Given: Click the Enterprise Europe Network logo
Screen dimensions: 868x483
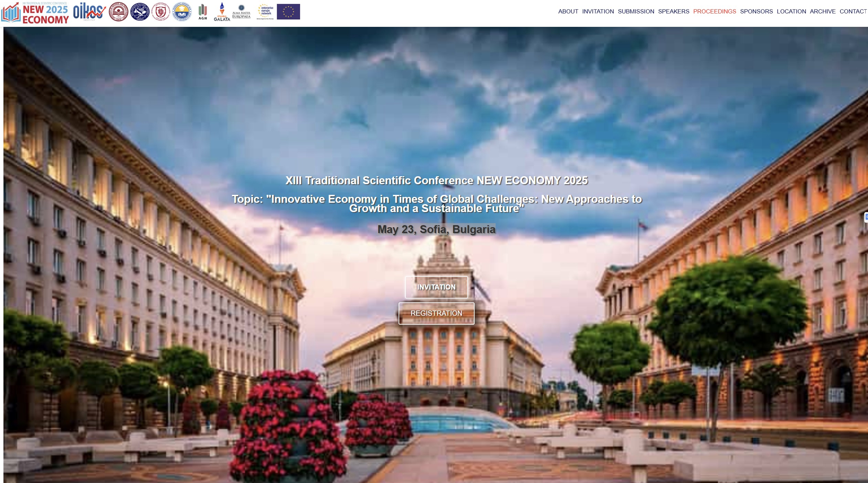Looking at the screenshot, I should (265, 12).
